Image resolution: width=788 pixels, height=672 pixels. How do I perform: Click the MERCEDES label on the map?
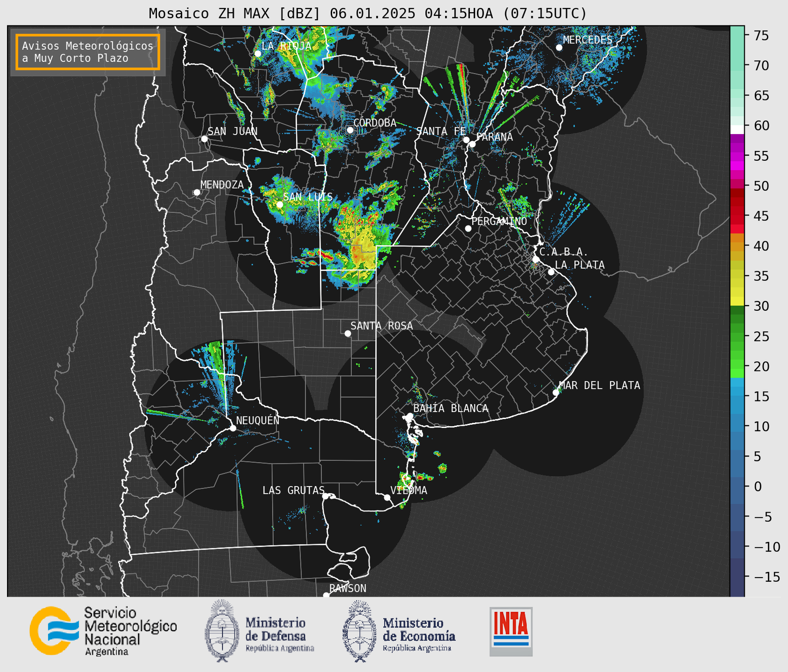click(588, 40)
